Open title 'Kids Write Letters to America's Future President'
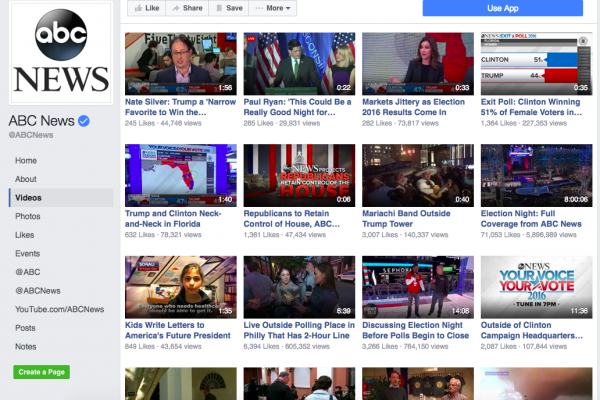Viewport: 600px width, 400px height. 178,330
